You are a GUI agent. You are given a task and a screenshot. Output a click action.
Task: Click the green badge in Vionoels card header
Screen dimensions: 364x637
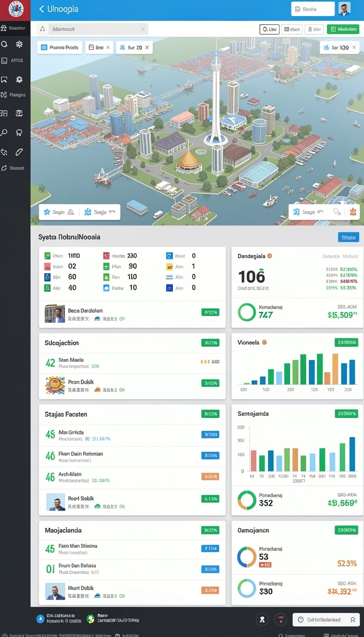pyautogui.click(x=346, y=342)
